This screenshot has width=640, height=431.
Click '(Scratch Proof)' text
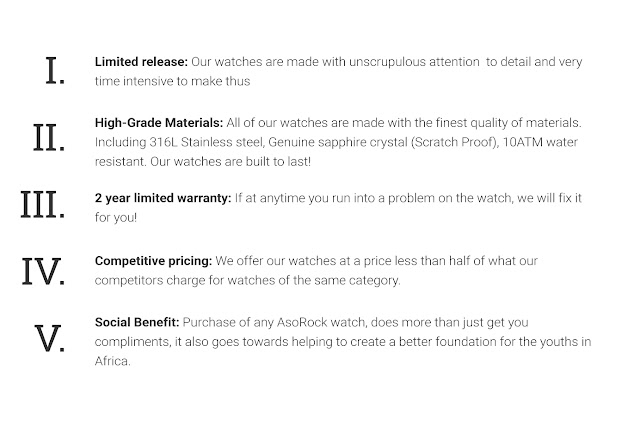click(x=455, y=142)
